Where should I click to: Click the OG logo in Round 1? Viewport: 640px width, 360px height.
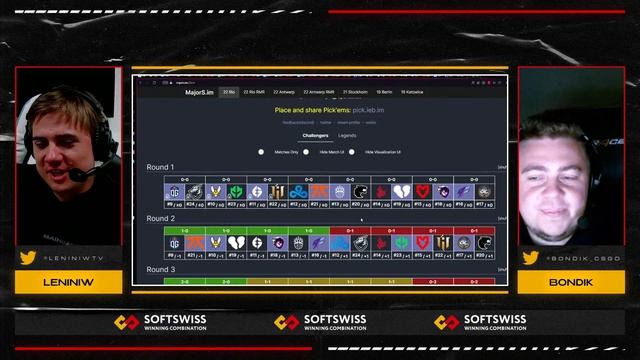[175, 192]
